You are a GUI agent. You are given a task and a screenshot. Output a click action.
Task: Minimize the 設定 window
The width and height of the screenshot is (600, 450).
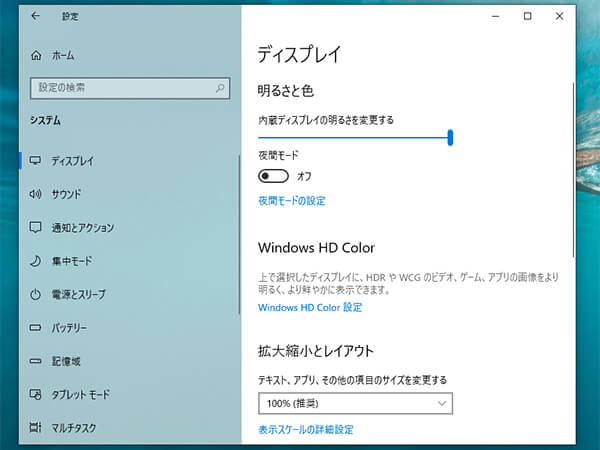pyautogui.click(x=496, y=16)
